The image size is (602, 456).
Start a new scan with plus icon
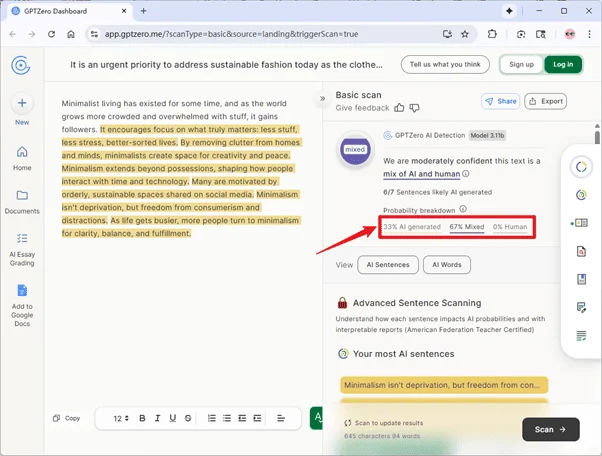[x=22, y=103]
